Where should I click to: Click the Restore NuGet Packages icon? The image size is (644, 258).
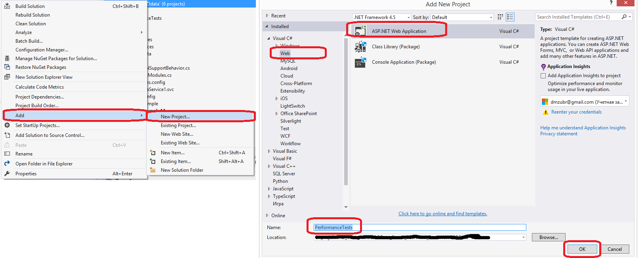(7, 67)
